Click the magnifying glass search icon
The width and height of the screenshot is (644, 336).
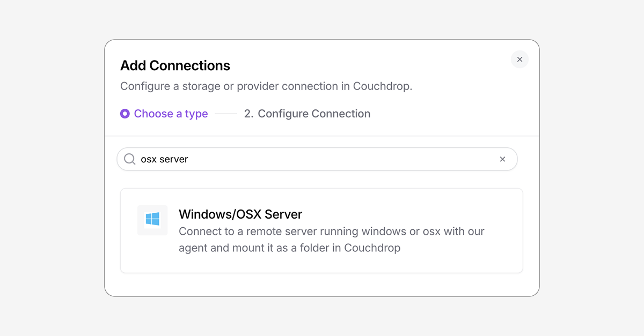click(130, 159)
